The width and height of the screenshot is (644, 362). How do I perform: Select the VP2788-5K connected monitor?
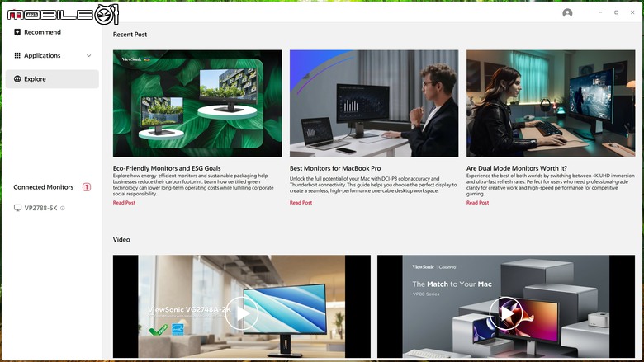(x=40, y=208)
